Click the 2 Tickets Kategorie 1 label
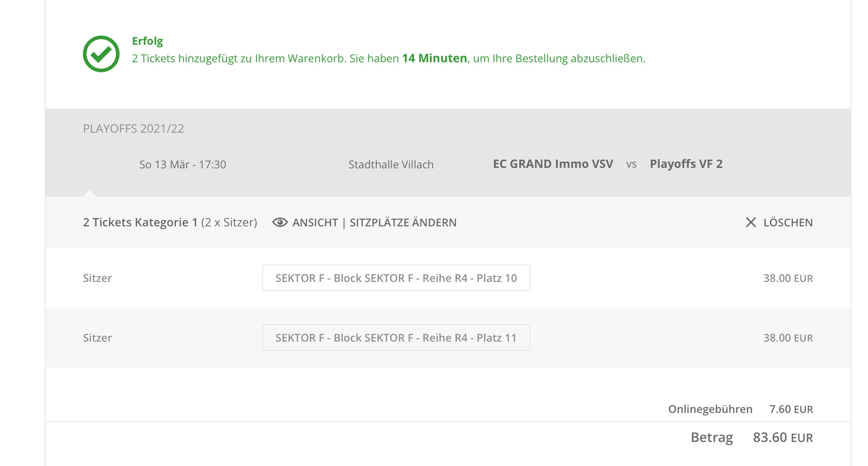The width and height of the screenshot is (868, 466). point(140,222)
